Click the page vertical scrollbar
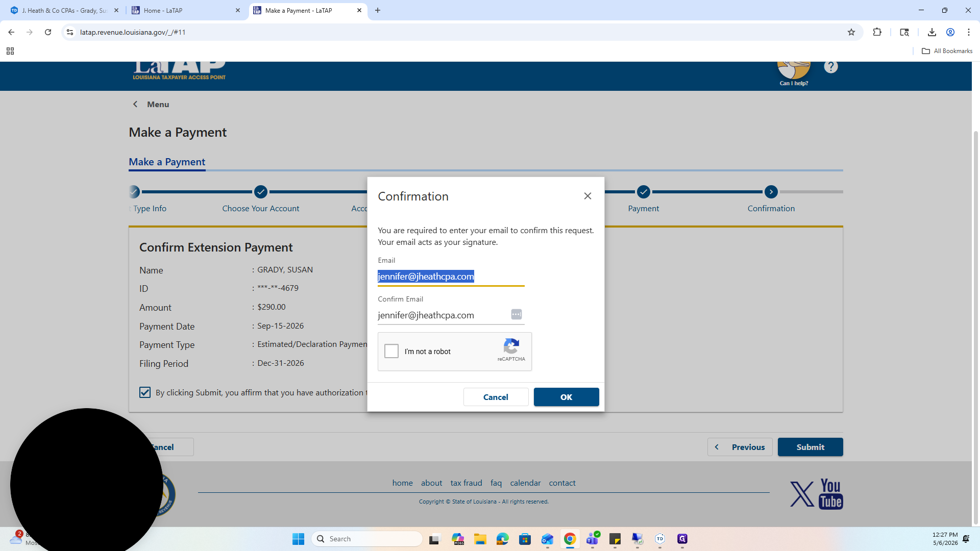The height and width of the screenshot is (551, 980). coord(975,327)
